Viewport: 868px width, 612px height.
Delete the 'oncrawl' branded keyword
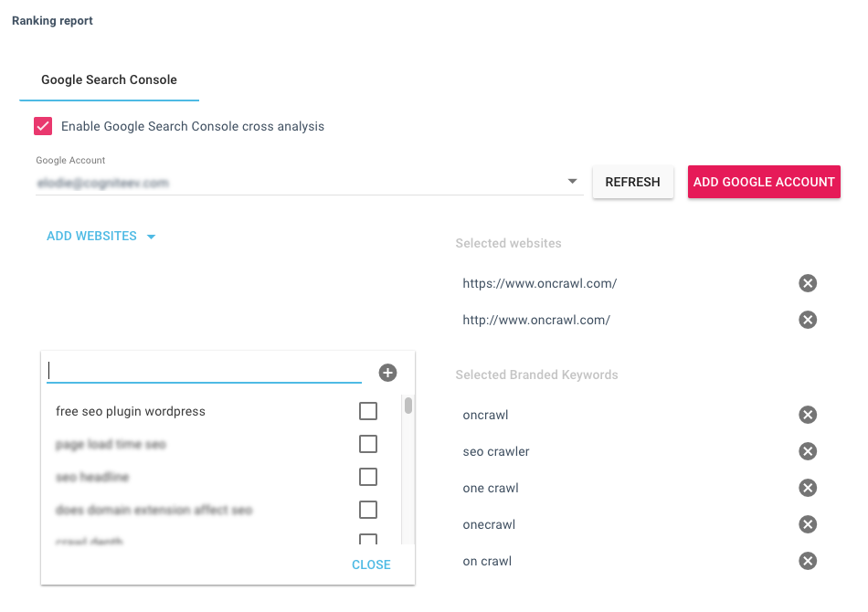(808, 415)
